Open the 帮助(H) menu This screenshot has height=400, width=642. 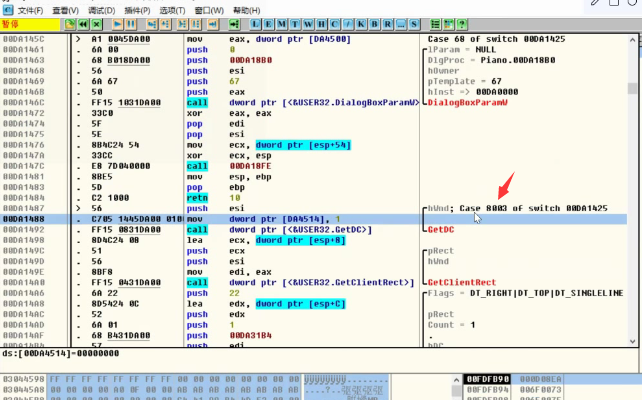tap(246, 10)
